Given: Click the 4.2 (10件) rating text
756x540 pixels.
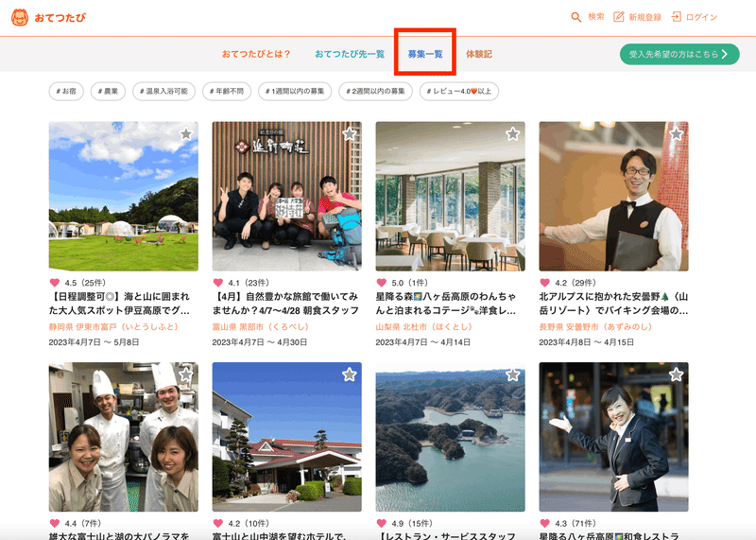Looking at the screenshot, I should (x=249, y=523).
